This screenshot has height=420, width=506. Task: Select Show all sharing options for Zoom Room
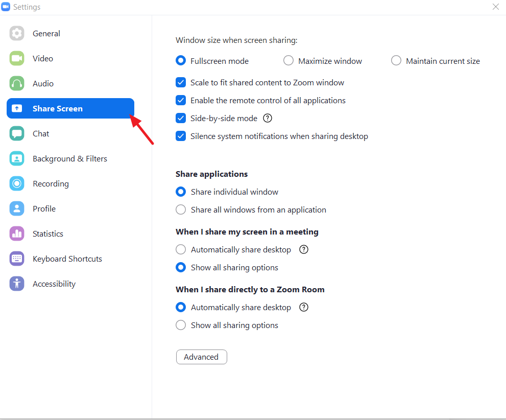(x=180, y=325)
